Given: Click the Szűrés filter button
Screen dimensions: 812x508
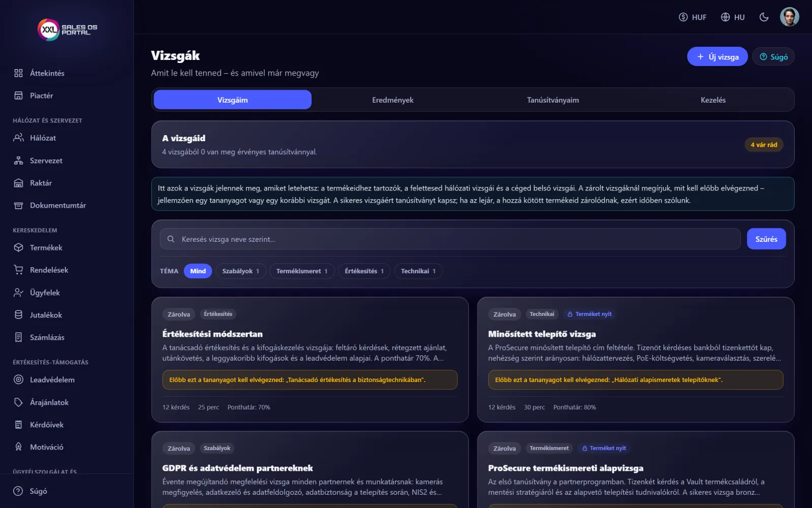Looking at the screenshot, I should pos(766,239).
